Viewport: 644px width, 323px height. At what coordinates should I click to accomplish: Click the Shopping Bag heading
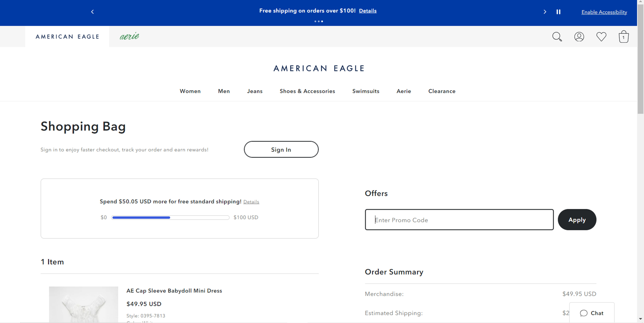(x=83, y=126)
